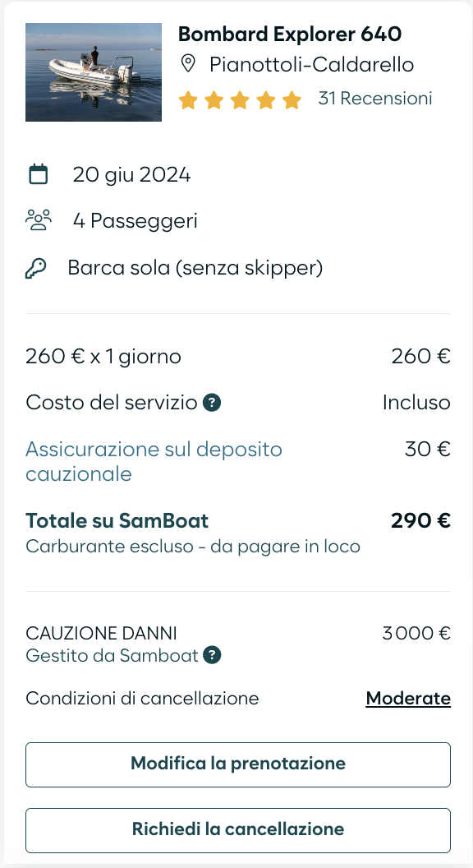
Task: Click Richiedi la cancellazione button
Action: [x=238, y=830]
